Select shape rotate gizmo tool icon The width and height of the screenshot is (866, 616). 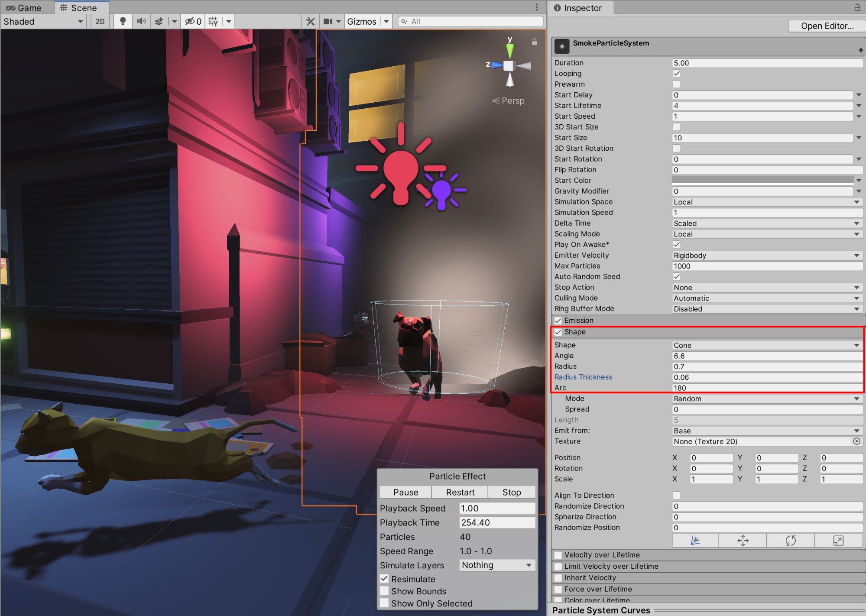pos(790,540)
